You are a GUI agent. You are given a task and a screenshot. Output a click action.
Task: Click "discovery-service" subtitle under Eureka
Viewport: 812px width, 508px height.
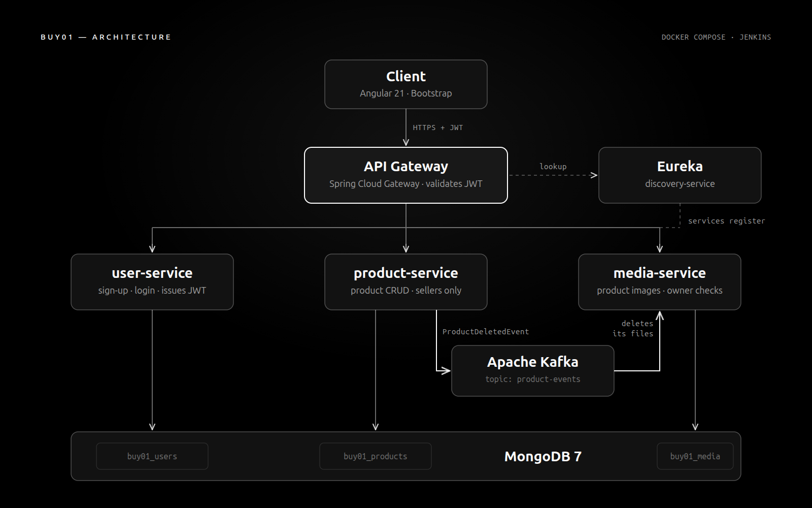[680, 184]
